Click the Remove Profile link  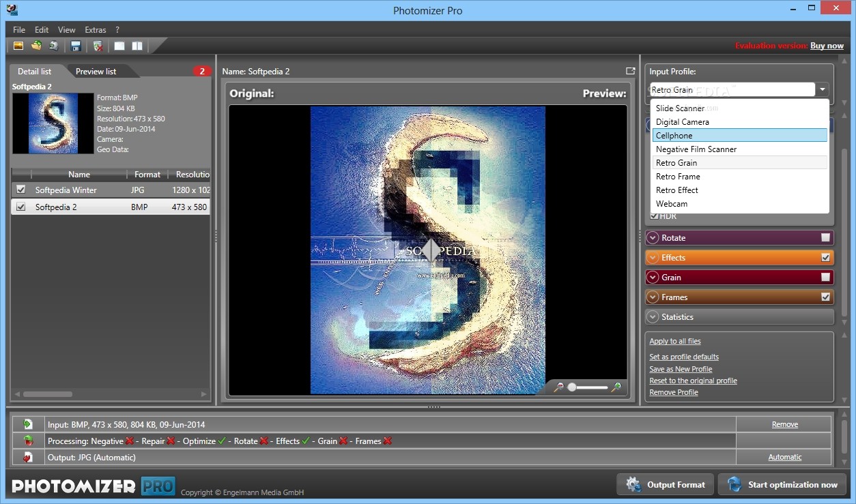click(674, 392)
